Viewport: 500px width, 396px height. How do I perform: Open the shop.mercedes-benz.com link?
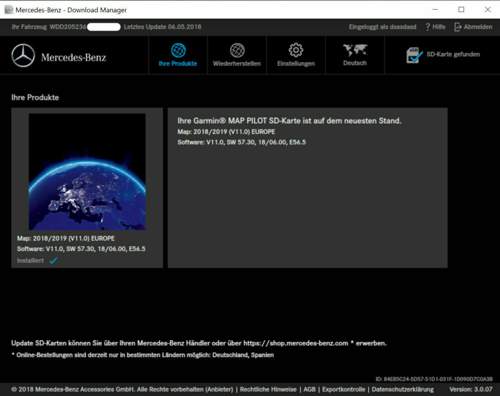click(x=296, y=343)
